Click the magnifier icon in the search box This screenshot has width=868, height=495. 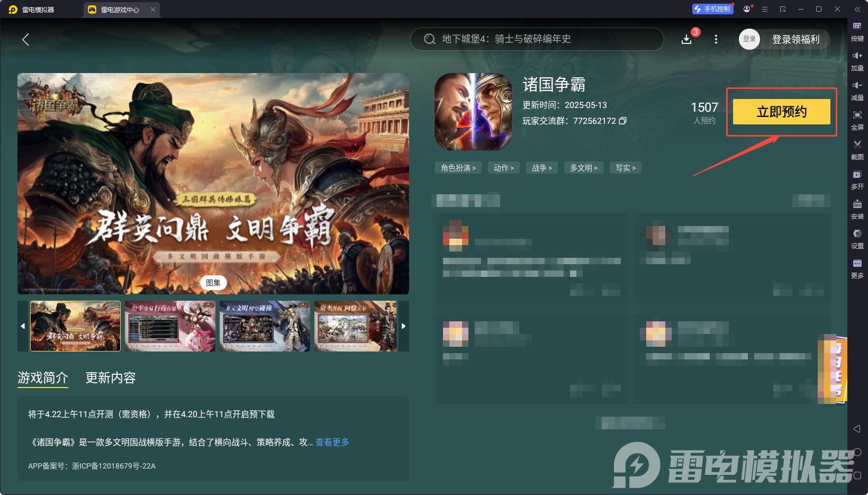click(430, 39)
